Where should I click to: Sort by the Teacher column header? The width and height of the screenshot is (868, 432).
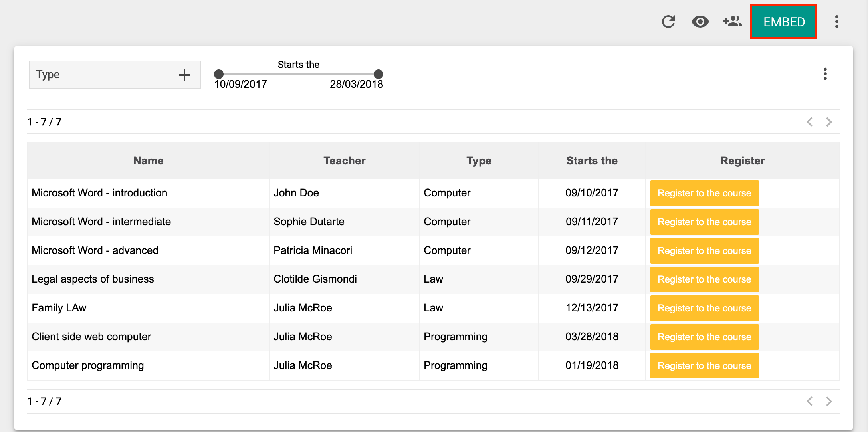tap(345, 161)
